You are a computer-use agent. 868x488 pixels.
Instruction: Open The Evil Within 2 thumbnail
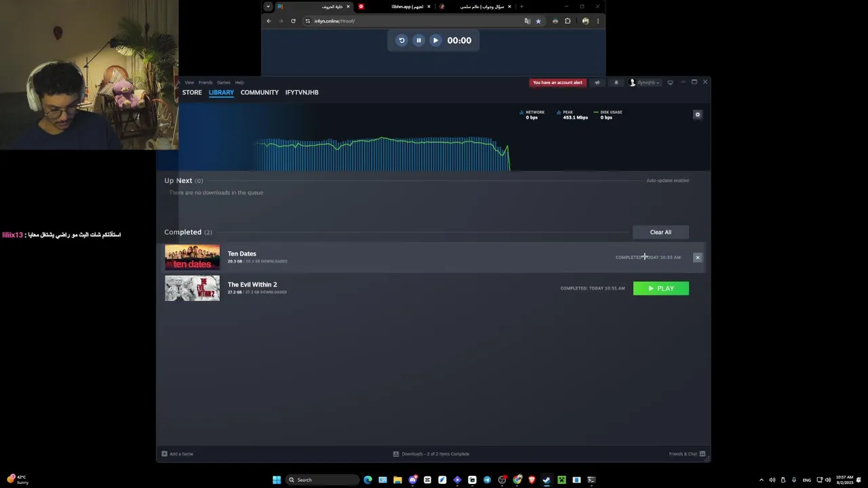[x=192, y=288]
